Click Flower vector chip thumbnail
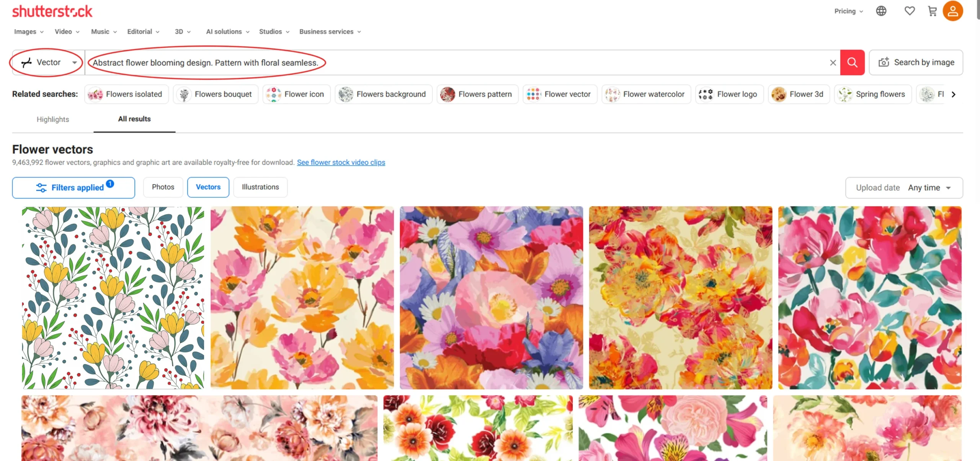 coord(534,94)
